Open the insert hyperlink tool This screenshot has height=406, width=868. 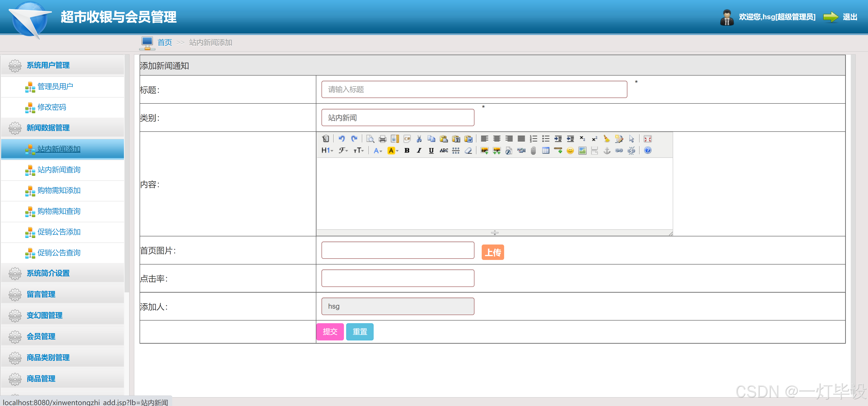(x=619, y=150)
